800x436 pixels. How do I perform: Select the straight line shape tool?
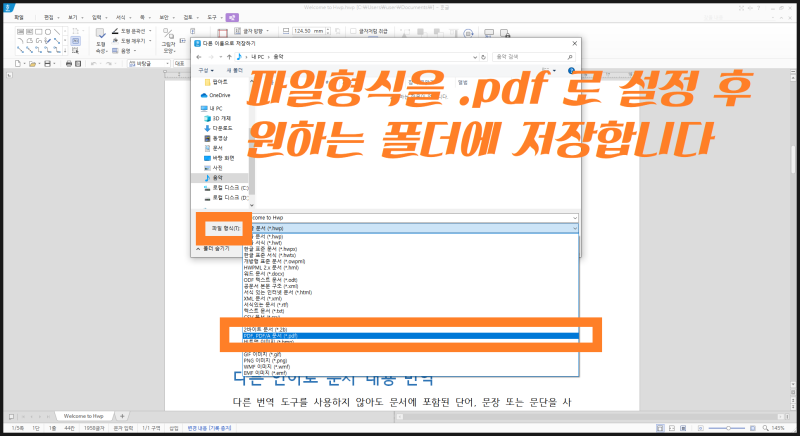[57, 32]
